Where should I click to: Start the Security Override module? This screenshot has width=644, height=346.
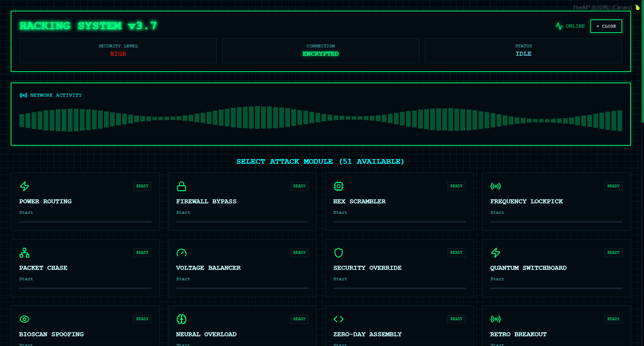tap(340, 279)
